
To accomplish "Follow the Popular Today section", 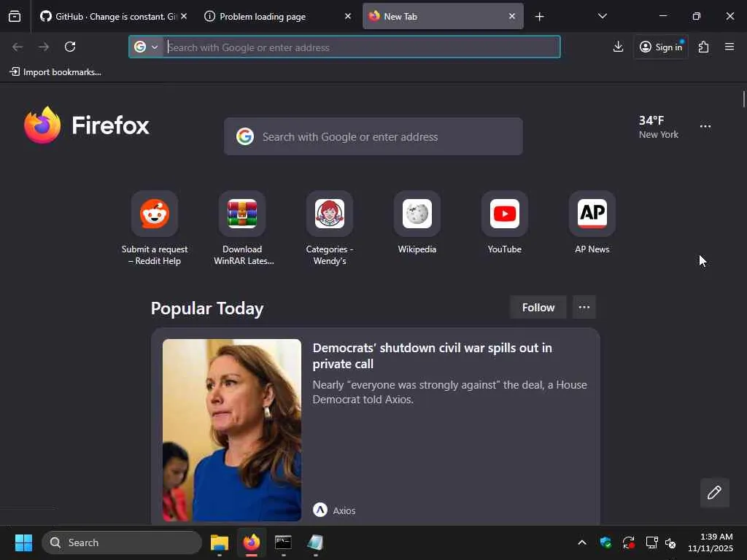I will click(x=538, y=307).
